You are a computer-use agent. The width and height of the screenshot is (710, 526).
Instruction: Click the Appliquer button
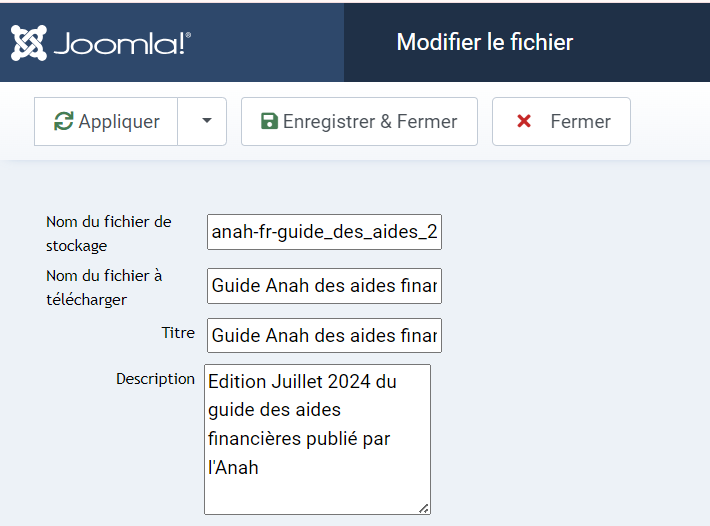(106, 121)
